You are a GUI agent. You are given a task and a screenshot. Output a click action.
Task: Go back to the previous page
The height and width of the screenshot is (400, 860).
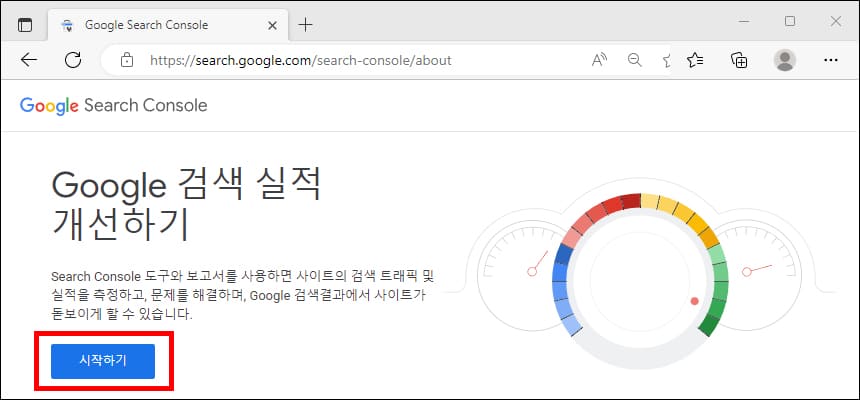(29, 60)
